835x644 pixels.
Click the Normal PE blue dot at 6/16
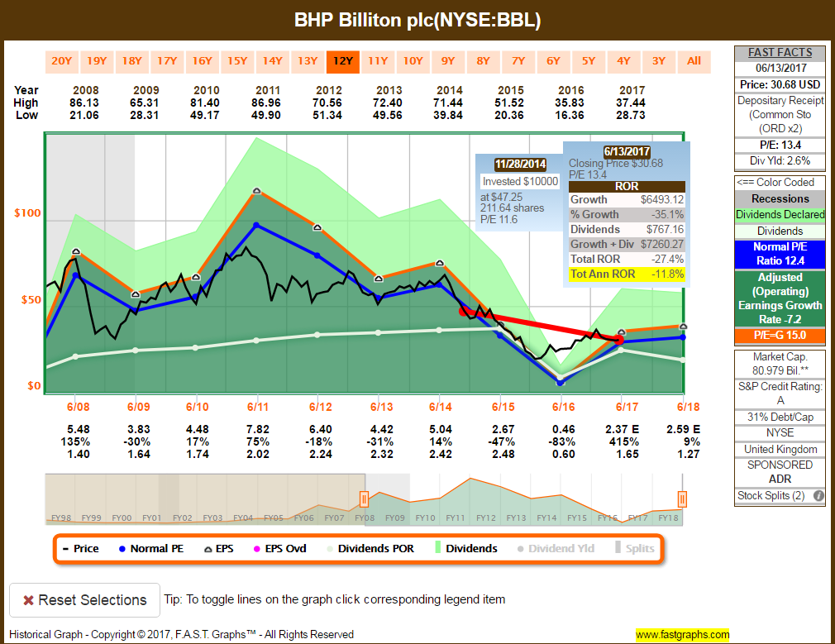[x=561, y=383]
